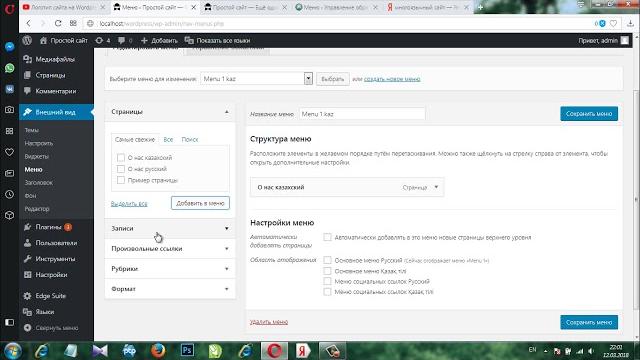
Task: Check the 'Пример страницы' page
Action: (x=121, y=180)
